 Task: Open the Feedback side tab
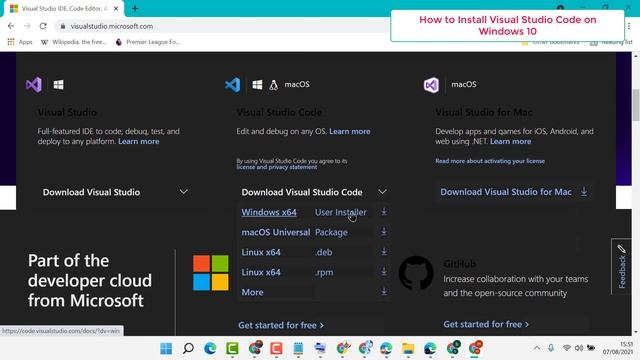[621, 266]
